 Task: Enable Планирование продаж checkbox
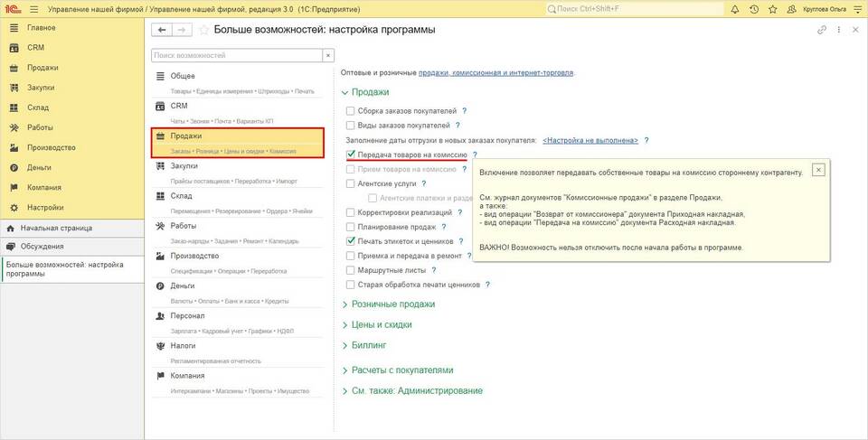coord(351,227)
